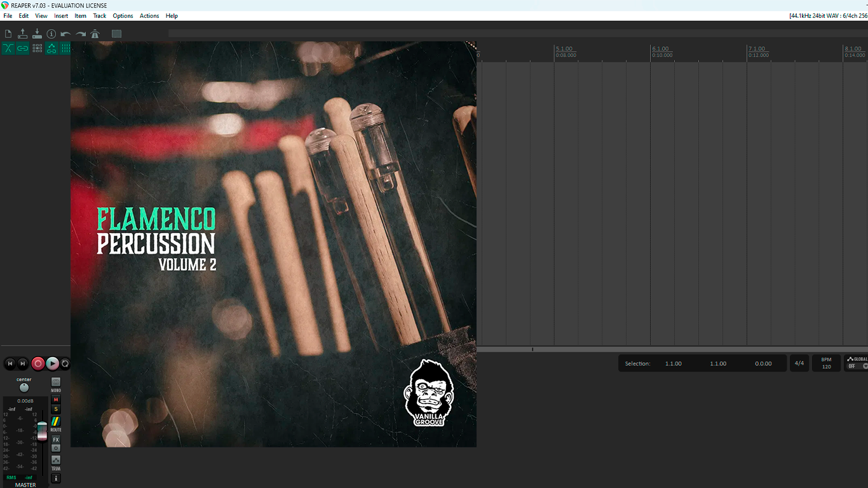Open the Item menu

click(x=81, y=16)
